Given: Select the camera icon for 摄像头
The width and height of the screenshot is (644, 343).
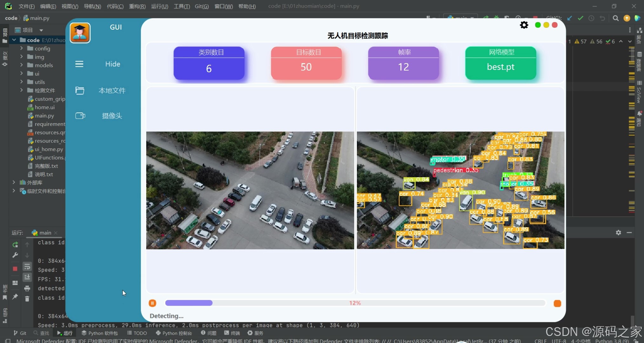Looking at the screenshot, I should coord(80,116).
